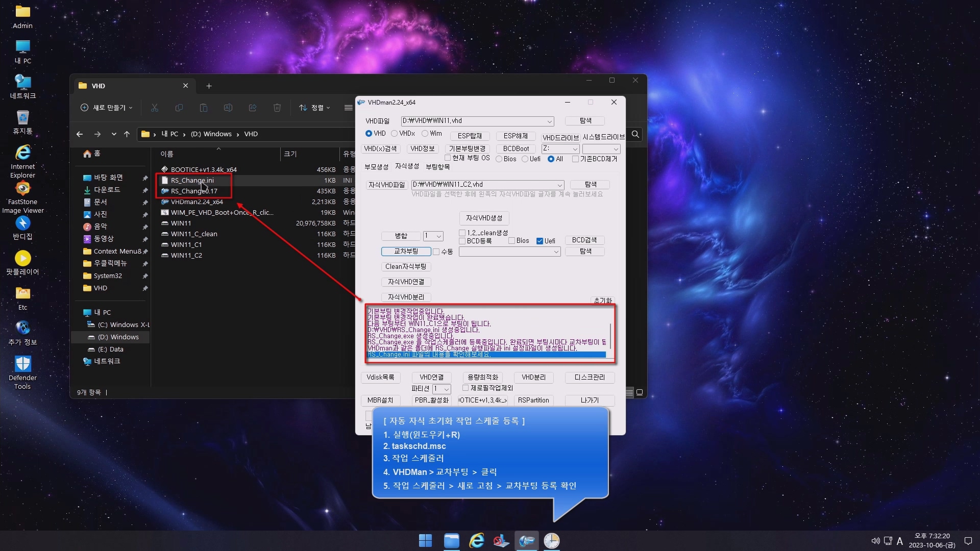Image resolution: width=980 pixels, height=551 pixels.
Task: Open the Windows Start button on taskbar
Action: click(x=425, y=540)
